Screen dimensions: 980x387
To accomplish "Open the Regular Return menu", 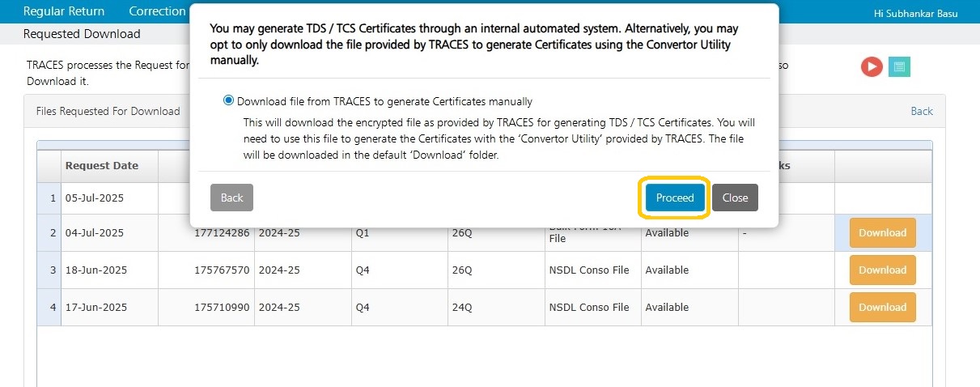I will point(64,11).
